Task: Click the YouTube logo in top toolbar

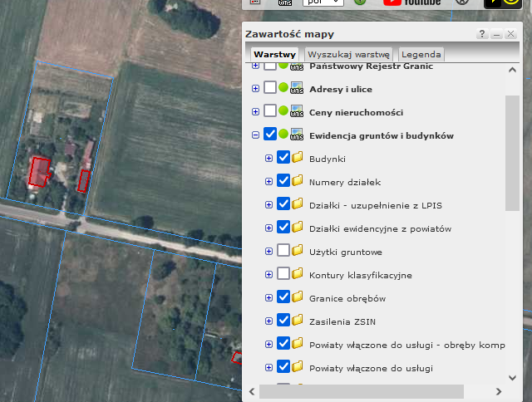Action: 412,2
